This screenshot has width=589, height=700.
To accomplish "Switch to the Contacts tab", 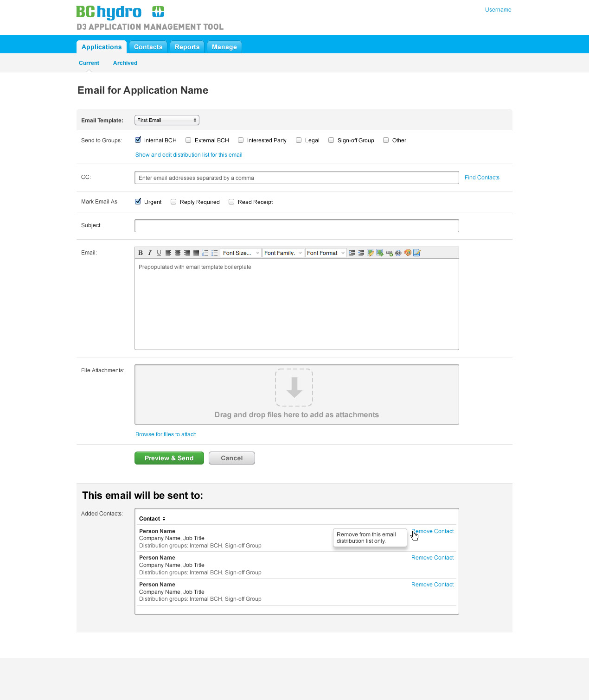I will (x=148, y=47).
